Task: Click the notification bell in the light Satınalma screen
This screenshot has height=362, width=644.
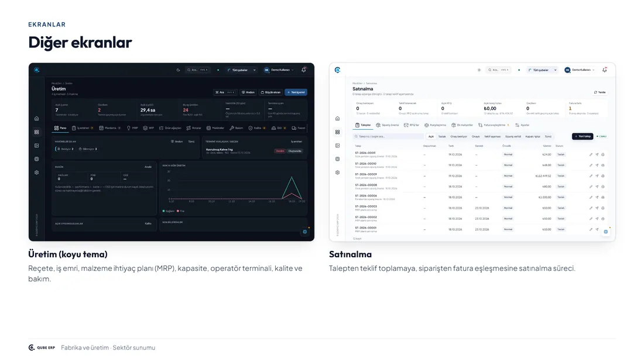Action: (x=605, y=70)
